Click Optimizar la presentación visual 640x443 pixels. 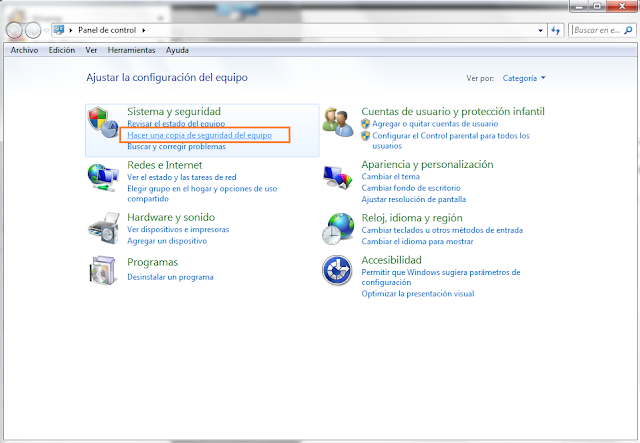[418, 294]
